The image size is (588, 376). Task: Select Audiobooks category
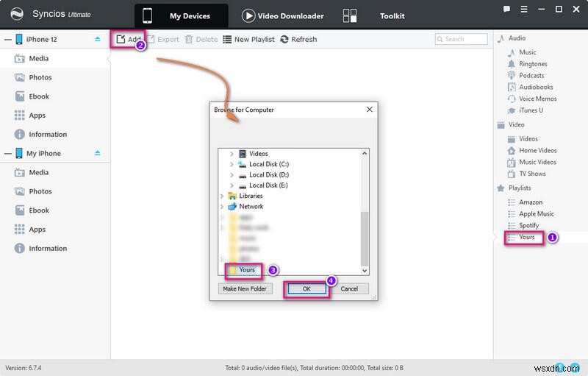click(536, 87)
